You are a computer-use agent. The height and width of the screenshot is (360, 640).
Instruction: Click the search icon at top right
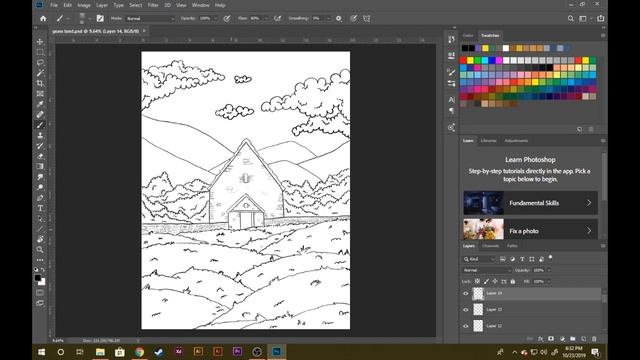pyautogui.click(x=571, y=18)
